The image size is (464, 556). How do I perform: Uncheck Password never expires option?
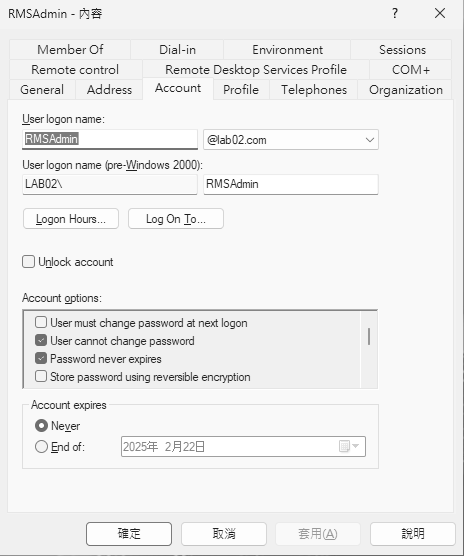pyautogui.click(x=41, y=358)
